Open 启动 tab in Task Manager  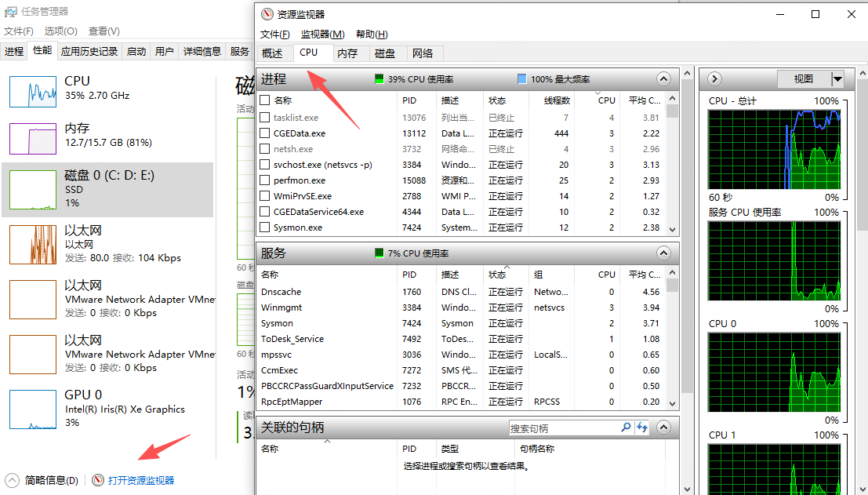coord(136,52)
